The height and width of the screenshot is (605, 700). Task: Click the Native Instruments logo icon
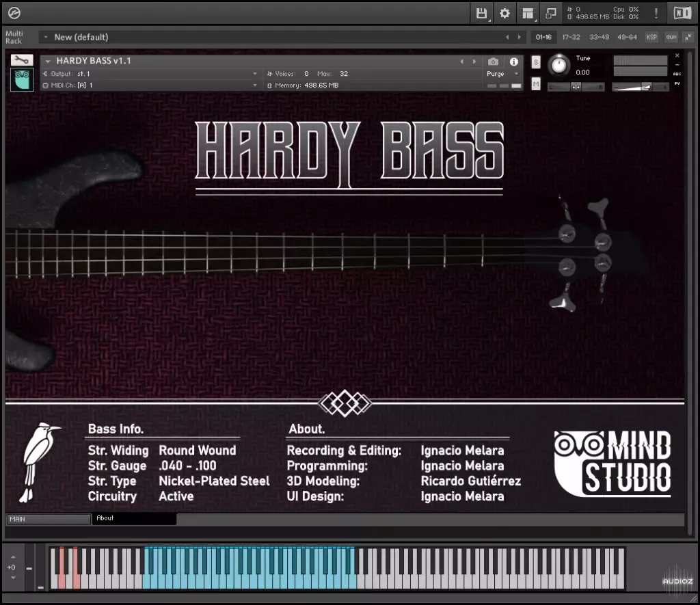[682, 13]
